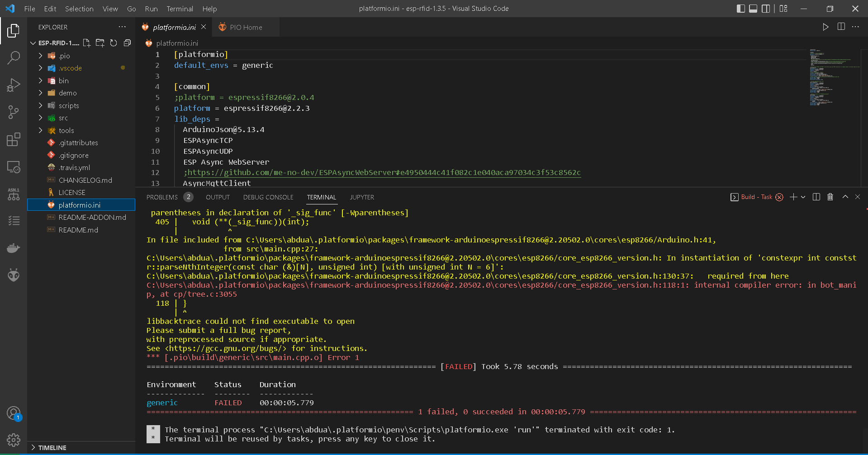Expand the TIMELINE section
Screen dimensions: 868x455
[52, 448]
